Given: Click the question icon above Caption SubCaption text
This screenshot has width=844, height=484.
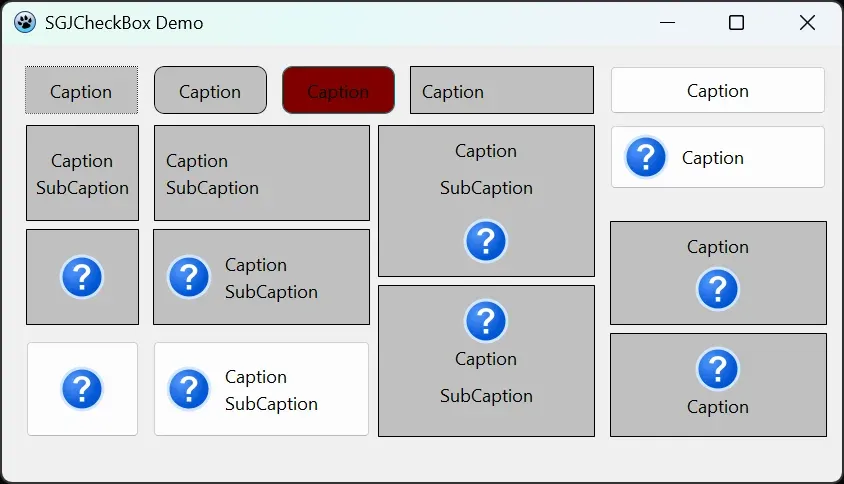Looking at the screenshot, I should click(x=486, y=321).
